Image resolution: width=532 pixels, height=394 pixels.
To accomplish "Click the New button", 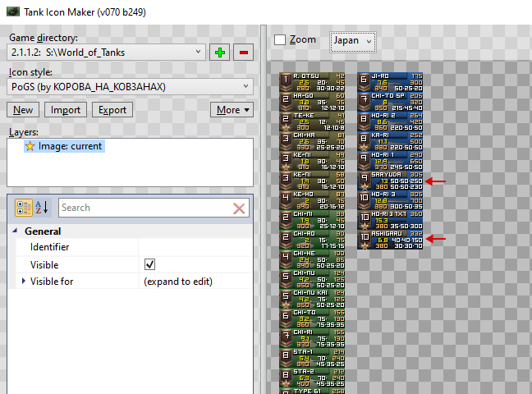I will click(x=23, y=110).
